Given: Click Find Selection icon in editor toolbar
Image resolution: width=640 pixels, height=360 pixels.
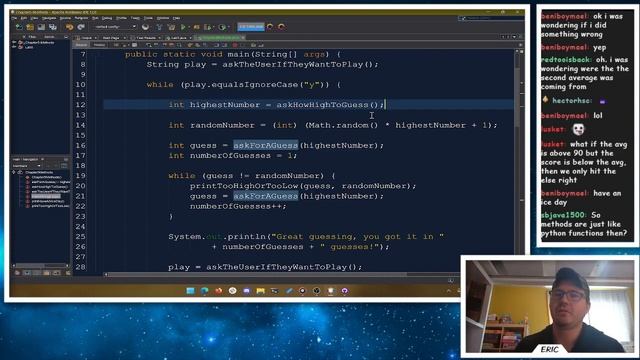Looking at the screenshot, I should coord(148,45).
